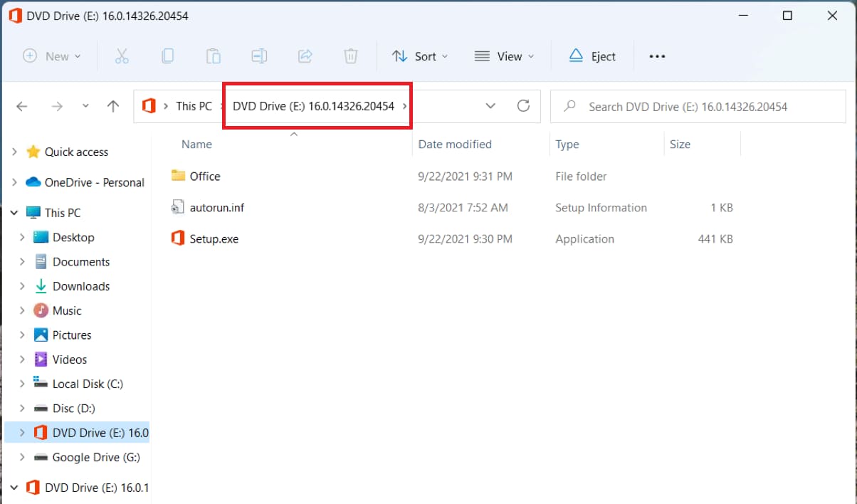
Task: Open the View layout menu
Action: point(504,56)
